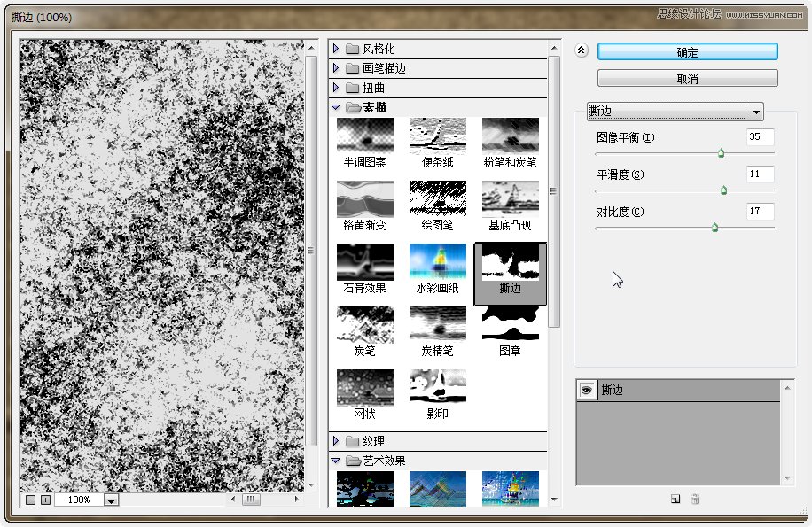The image size is (812, 527).
Task: Expand the 风格化 filter folder
Action: 336,49
